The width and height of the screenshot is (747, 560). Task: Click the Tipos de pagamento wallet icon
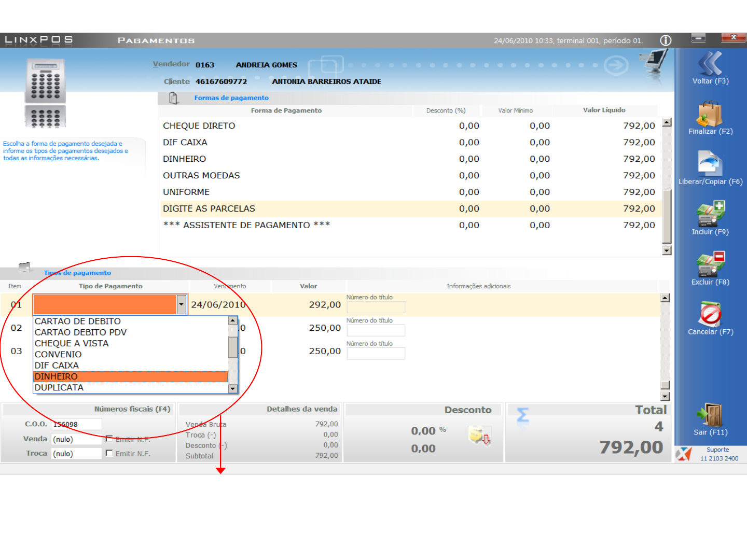point(24,267)
